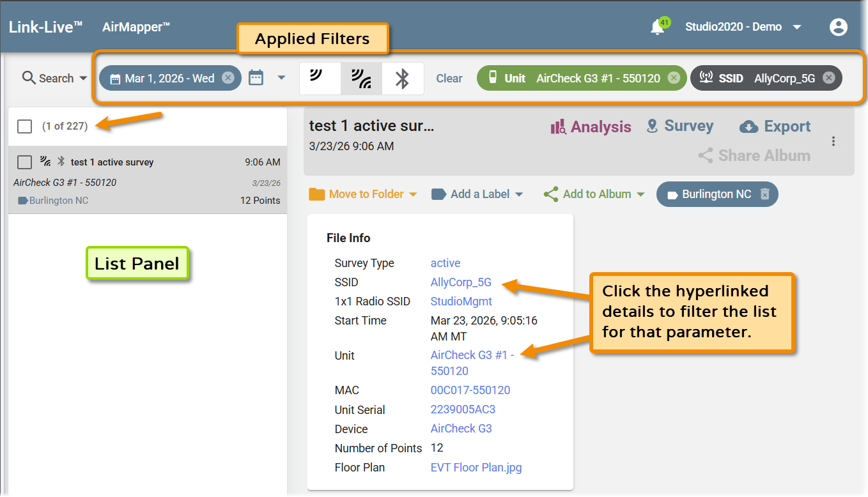The height and width of the screenshot is (497, 868).
Task: Open the three-dot more options menu
Action: (833, 141)
